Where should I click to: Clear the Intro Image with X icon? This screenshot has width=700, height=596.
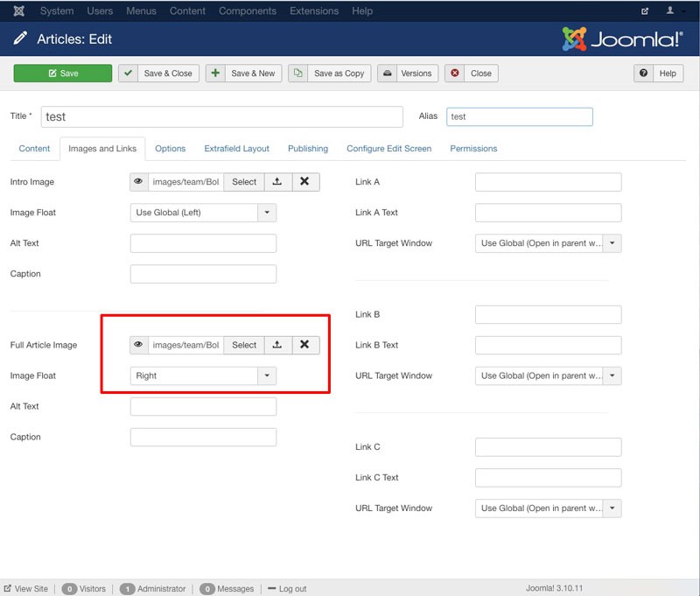[x=304, y=181]
